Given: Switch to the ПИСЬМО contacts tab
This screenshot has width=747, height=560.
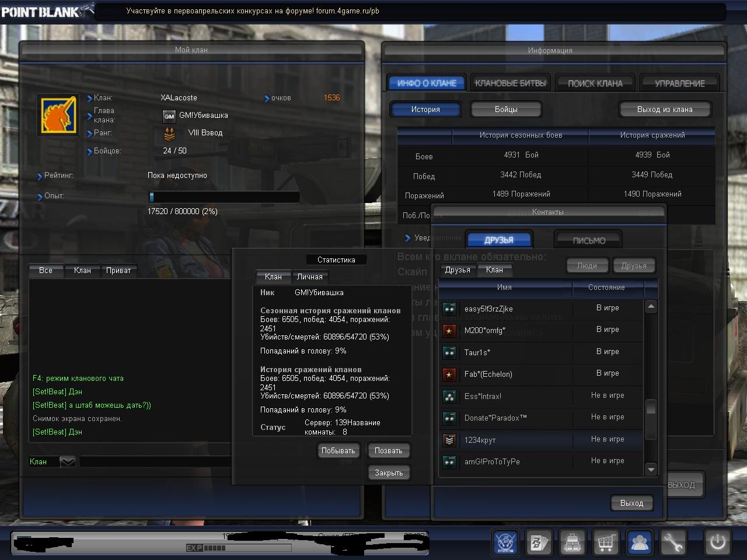Looking at the screenshot, I should click(x=588, y=240).
